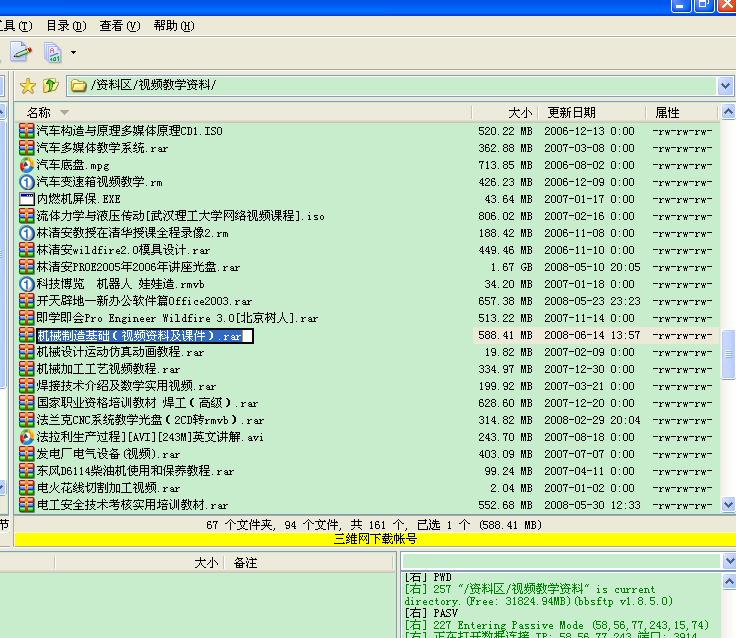736x638 pixels.
Task: Open the 目录(D) menu
Action: 66,26
